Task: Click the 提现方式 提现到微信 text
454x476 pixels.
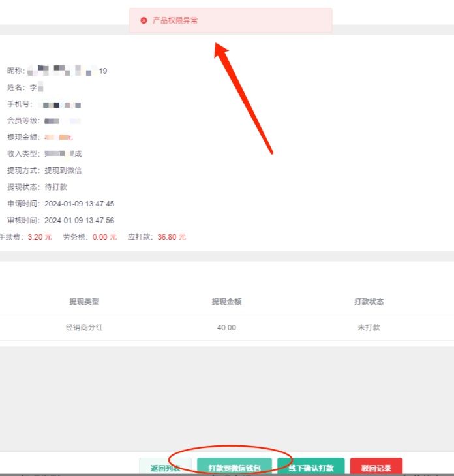Action: pyautogui.click(x=63, y=170)
